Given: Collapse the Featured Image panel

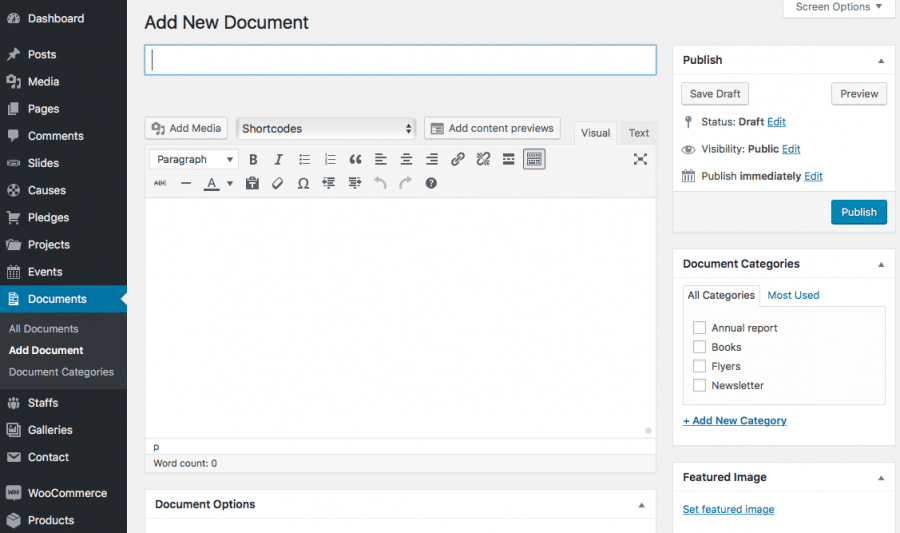Looking at the screenshot, I should click(881, 478).
